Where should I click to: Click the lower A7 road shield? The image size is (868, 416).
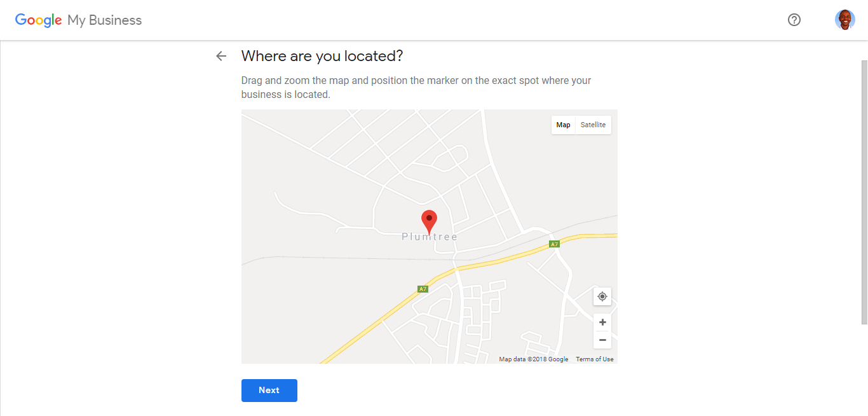click(x=423, y=289)
